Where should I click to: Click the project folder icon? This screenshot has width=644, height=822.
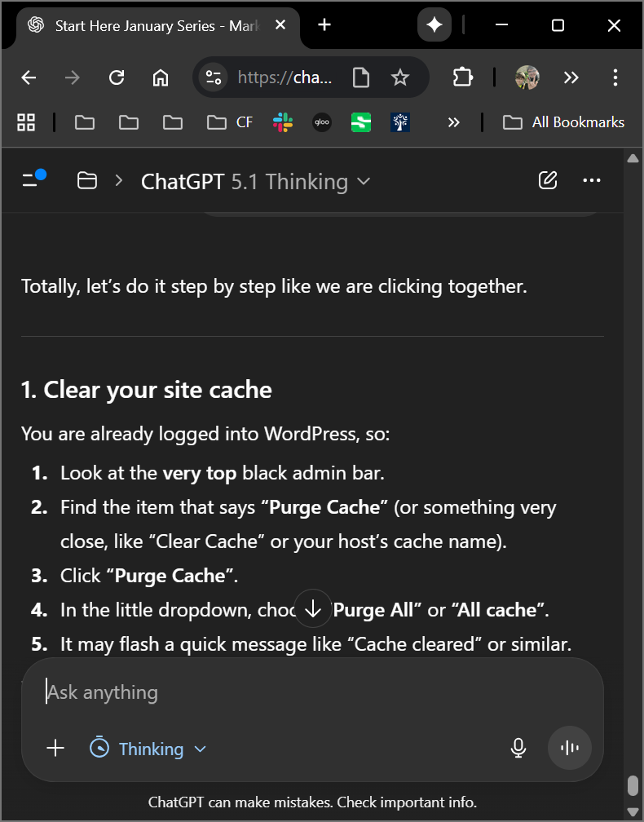[86, 180]
